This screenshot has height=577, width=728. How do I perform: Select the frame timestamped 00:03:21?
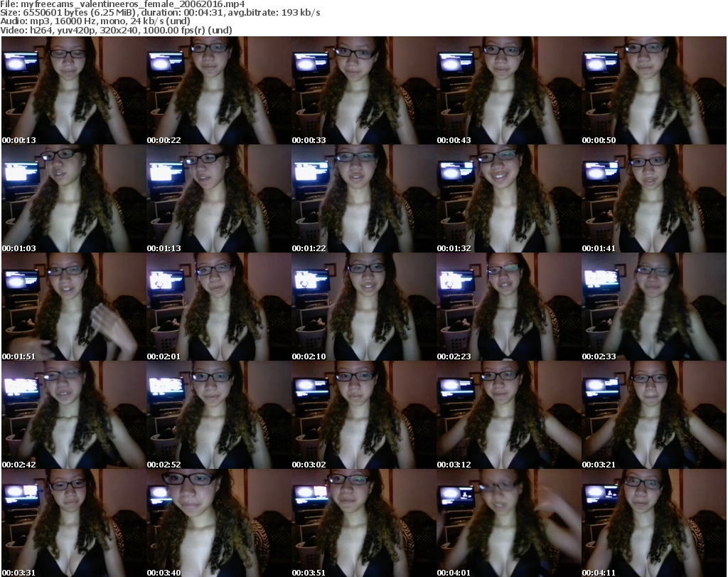click(654, 415)
